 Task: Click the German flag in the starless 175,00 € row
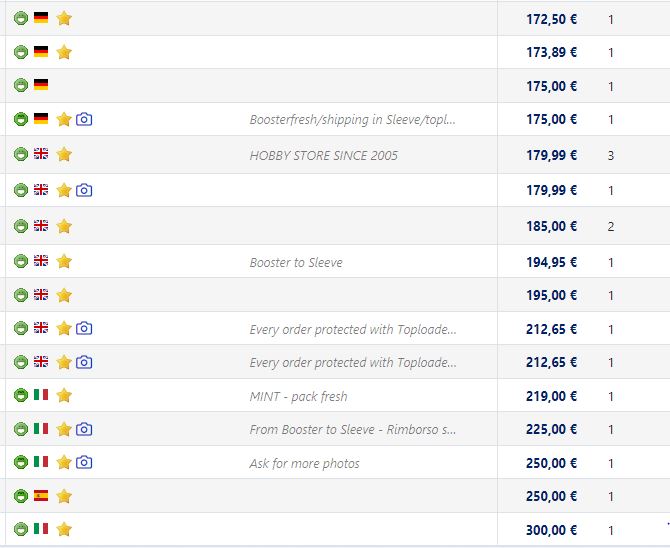[41, 85]
